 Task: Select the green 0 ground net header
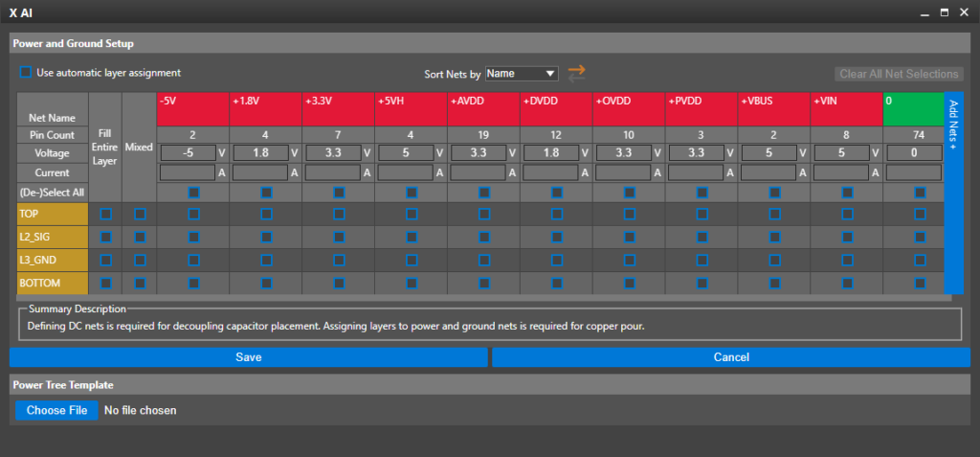tap(912, 109)
